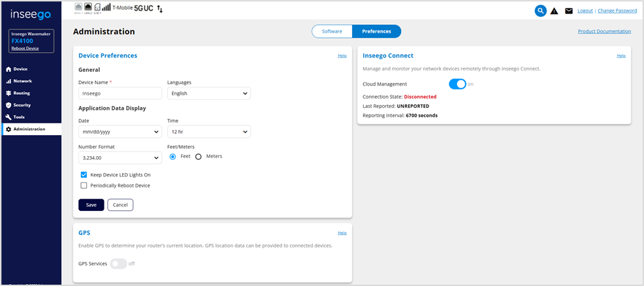Viewport: 644px width, 286px height.
Task: Expand the Date format dropdown
Action: [120, 132]
